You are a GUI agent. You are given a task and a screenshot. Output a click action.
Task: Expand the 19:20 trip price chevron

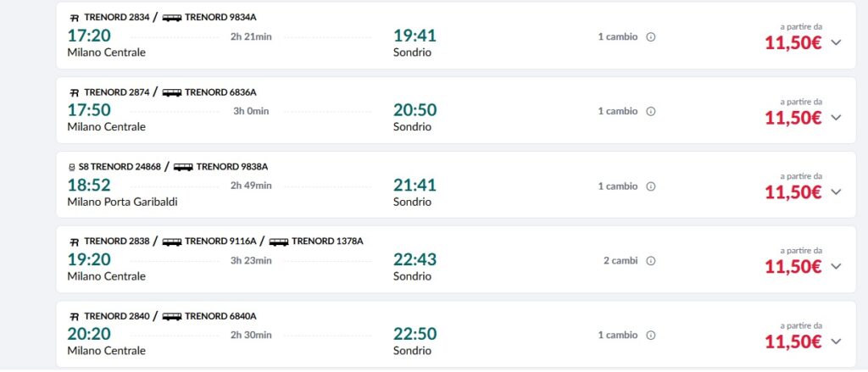836,266
